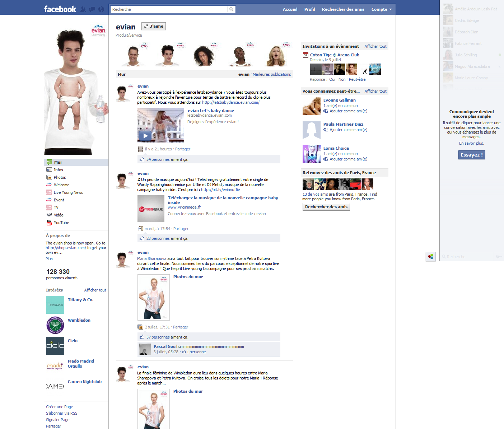Click En savoir plus link
This screenshot has width=504, height=429.
pyautogui.click(x=471, y=143)
